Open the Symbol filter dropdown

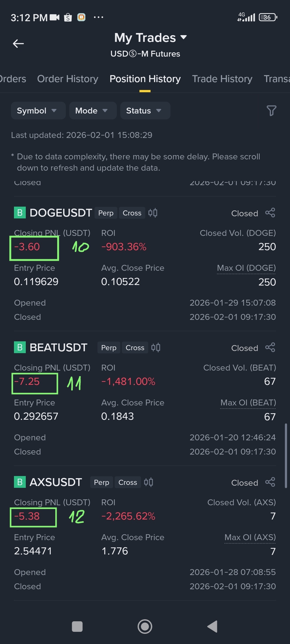point(38,111)
